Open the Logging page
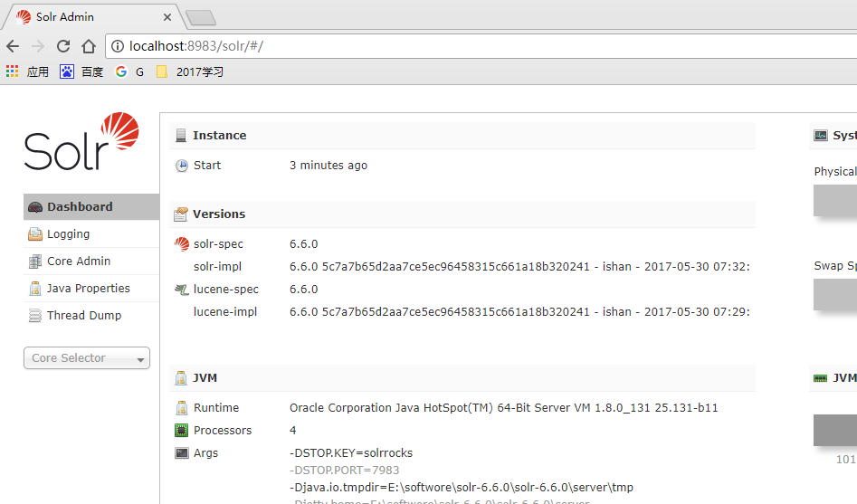The height and width of the screenshot is (504, 857). (68, 233)
